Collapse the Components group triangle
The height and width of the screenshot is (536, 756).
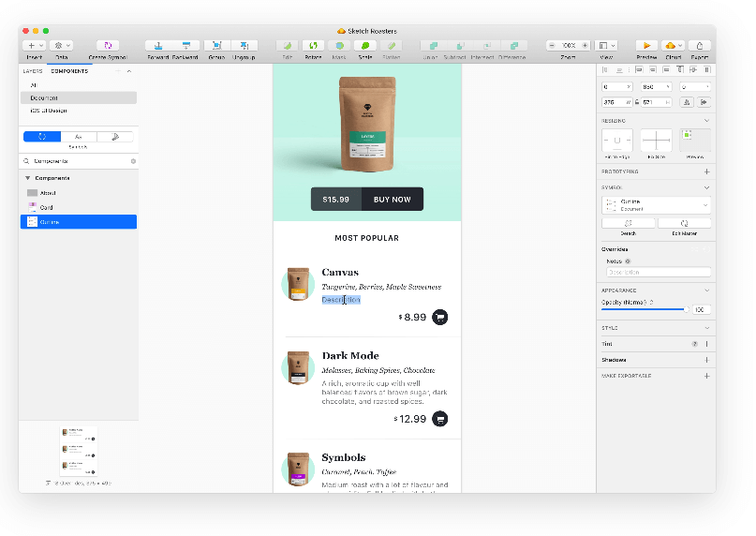pyautogui.click(x=27, y=178)
